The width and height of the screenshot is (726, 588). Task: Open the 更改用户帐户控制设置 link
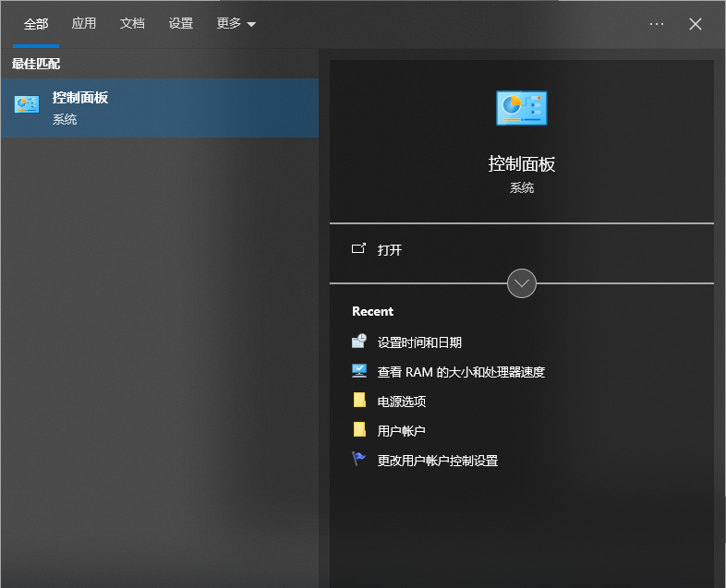point(437,461)
